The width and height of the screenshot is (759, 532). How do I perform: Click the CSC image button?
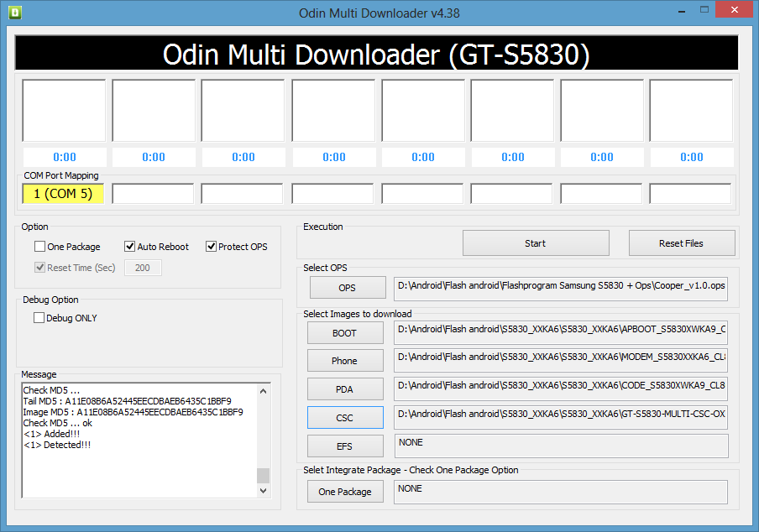click(344, 417)
